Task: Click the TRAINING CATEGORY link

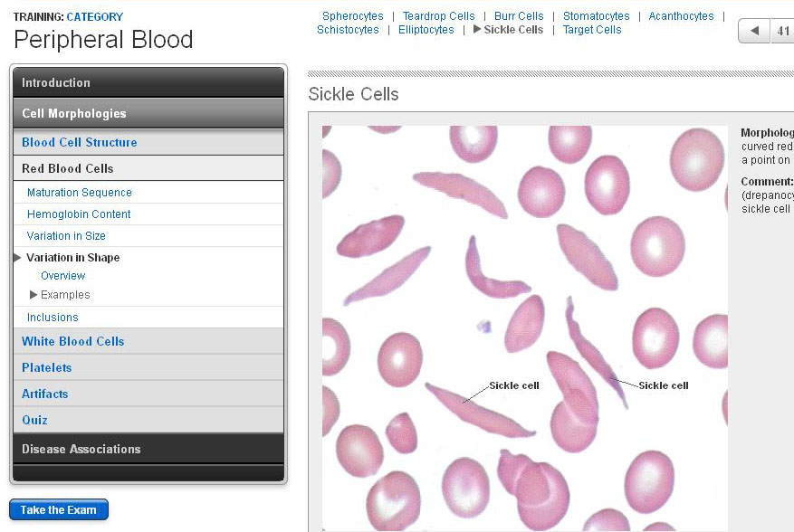Action: point(94,17)
